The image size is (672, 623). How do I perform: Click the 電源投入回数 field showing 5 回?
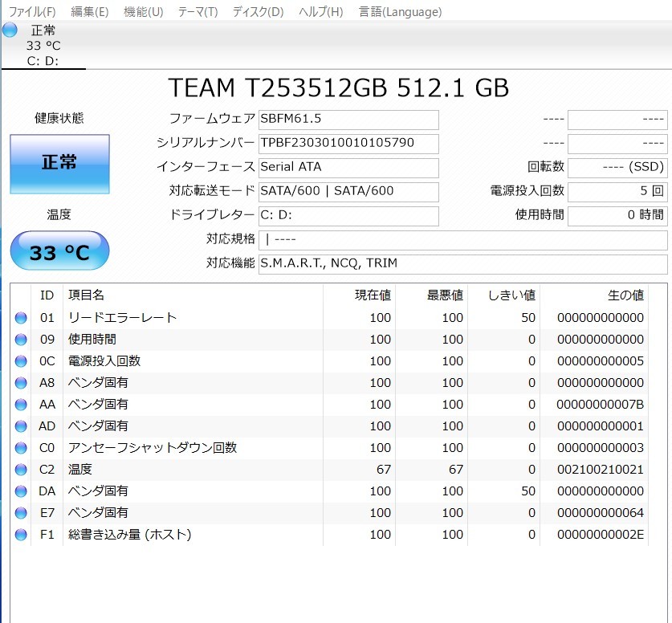(617, 192)
